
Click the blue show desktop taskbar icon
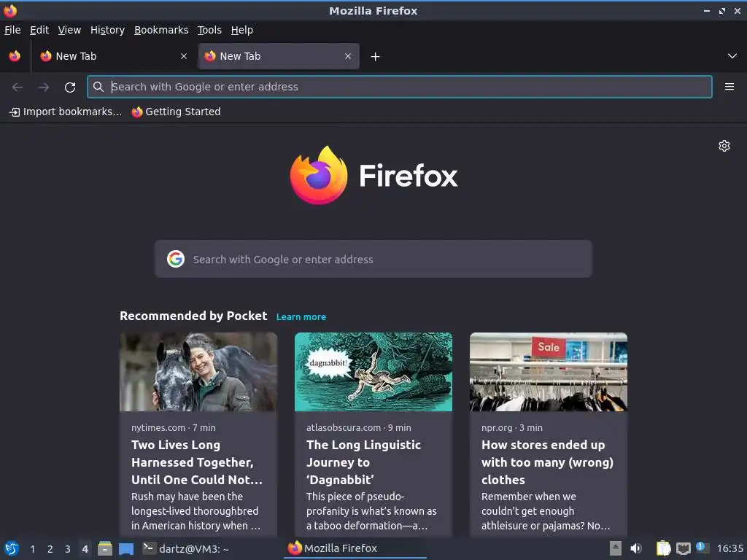tap(125, 549)
